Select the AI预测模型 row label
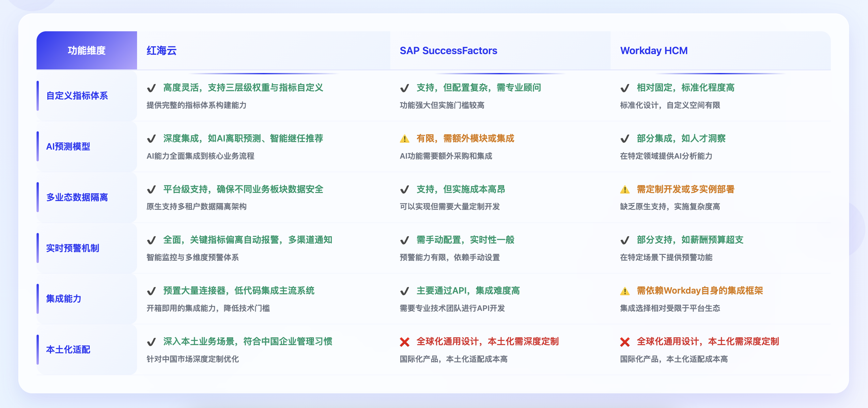This screenshot has height=408, width=868. coord(68,146)
